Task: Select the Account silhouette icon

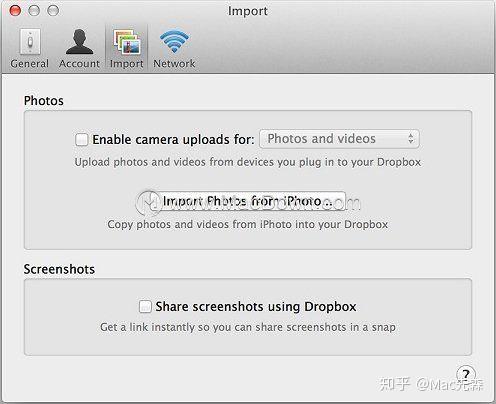Action: [79, 42]
